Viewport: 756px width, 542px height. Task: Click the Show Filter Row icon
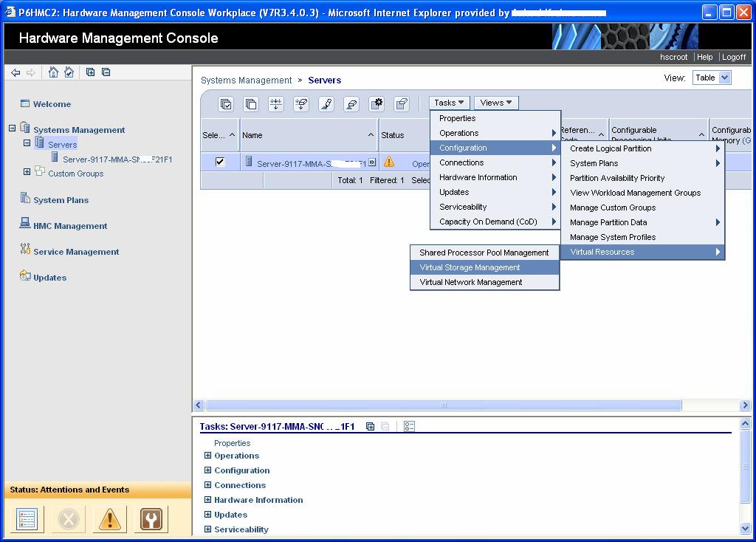[x=276, y=103]
